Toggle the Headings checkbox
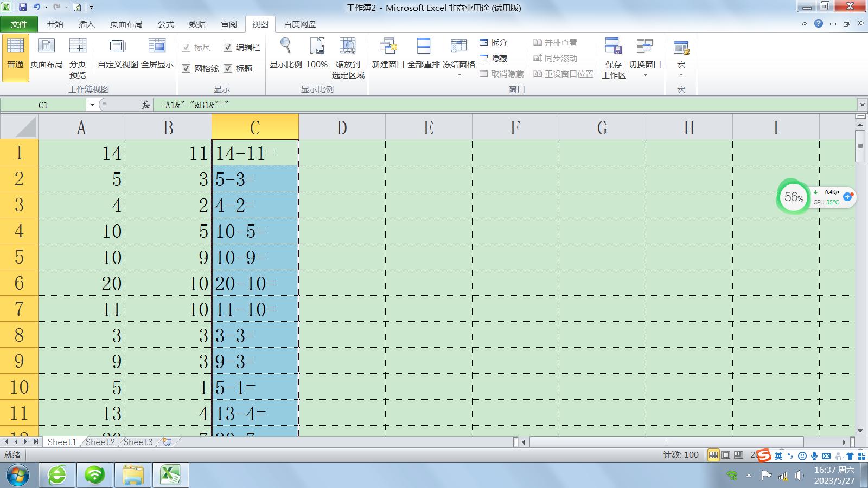Image resolution: width=868 pixels, height=488 pixels. (x=228, y=68)
